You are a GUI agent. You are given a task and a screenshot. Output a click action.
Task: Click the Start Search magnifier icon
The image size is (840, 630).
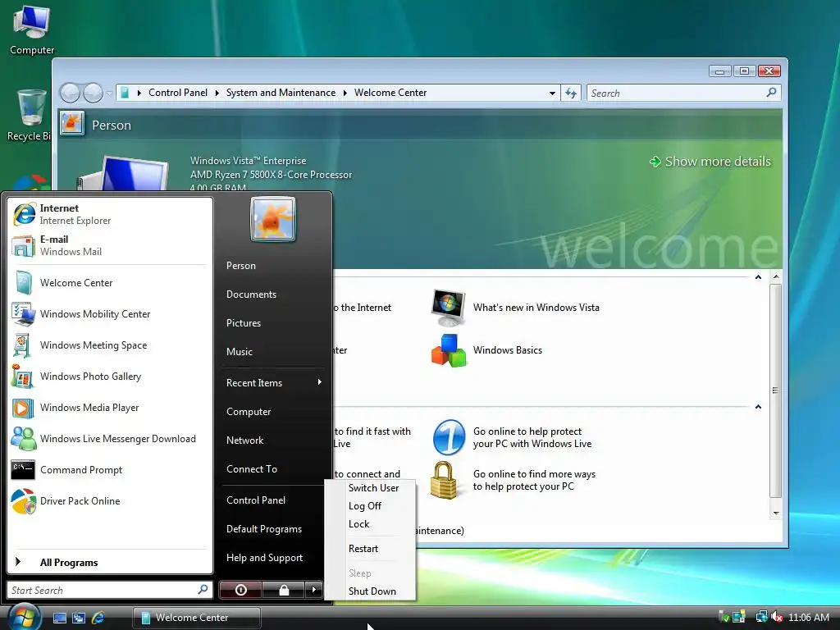tap(203, 589)
